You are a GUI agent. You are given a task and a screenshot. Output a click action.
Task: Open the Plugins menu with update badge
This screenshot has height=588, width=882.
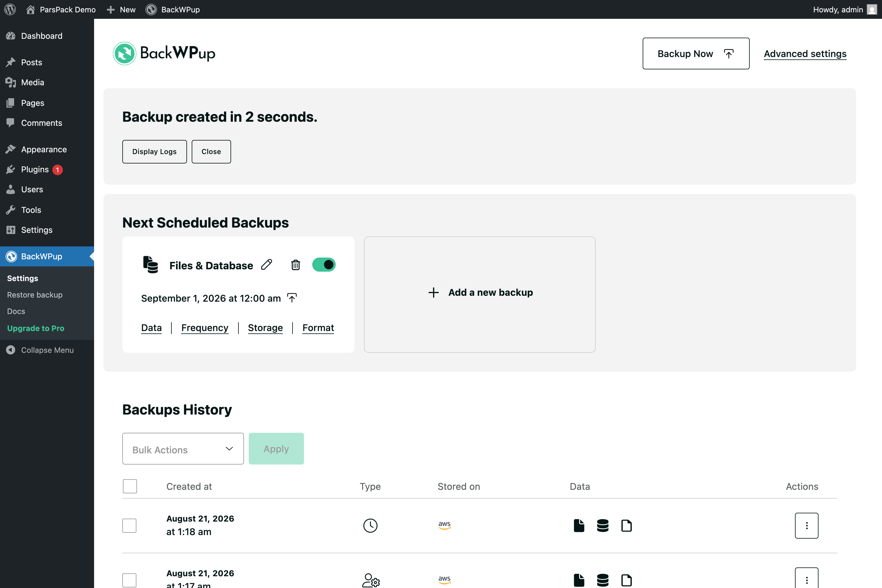point(47,170)
